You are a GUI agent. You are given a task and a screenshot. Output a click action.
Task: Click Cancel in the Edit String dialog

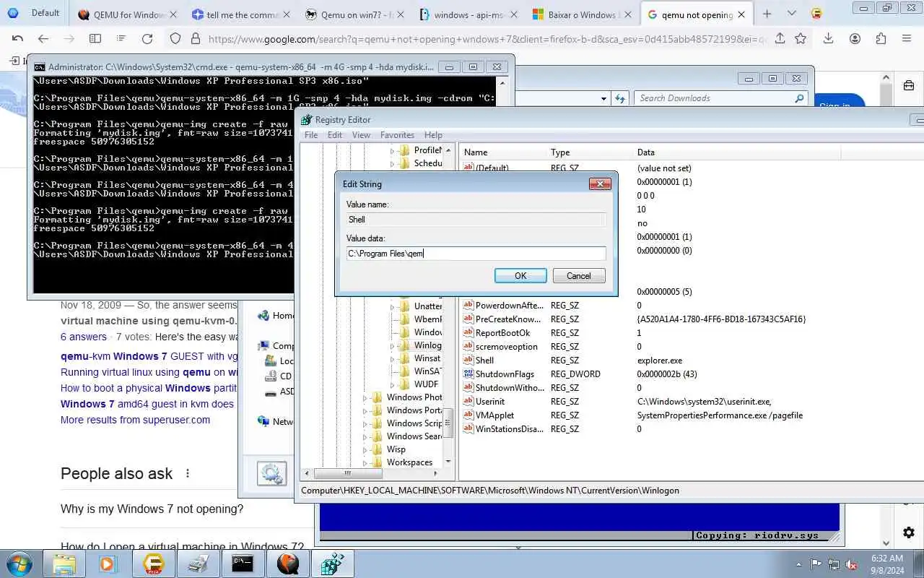click(x=578, y=276)
